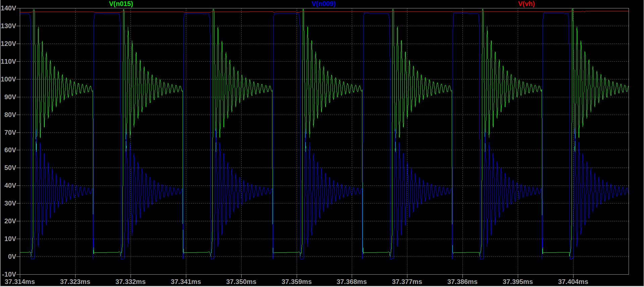Click the 50V vertical axis label

tap(10, 168)
